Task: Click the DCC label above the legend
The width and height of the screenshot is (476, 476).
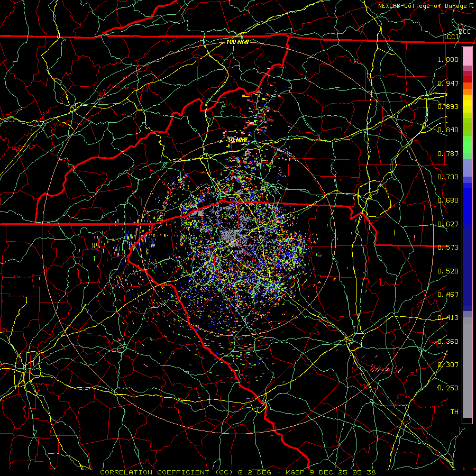Action: pyautogui.click(x=464, y=32)
